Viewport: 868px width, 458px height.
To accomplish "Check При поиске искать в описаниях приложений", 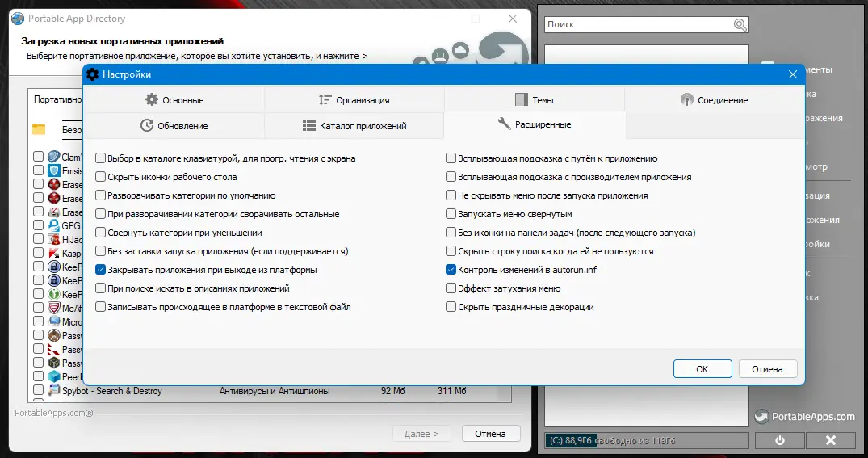I will (100, 288).
